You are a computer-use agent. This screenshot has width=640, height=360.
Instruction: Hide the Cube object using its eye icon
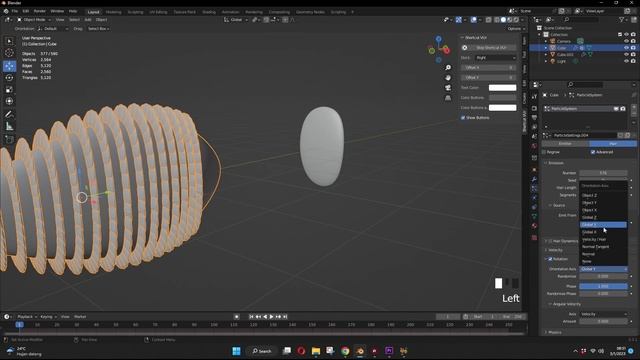click(627, 48)
